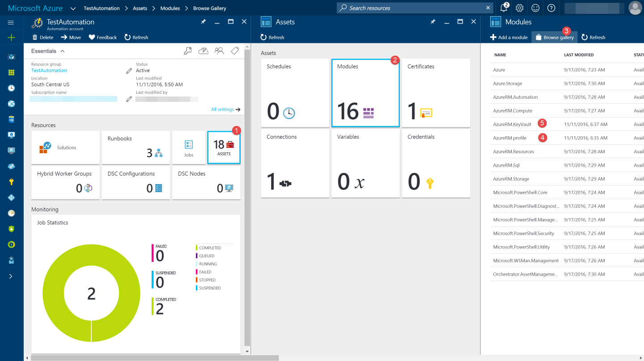Refresh the Modules blade
644x361 pixels.
593,38
